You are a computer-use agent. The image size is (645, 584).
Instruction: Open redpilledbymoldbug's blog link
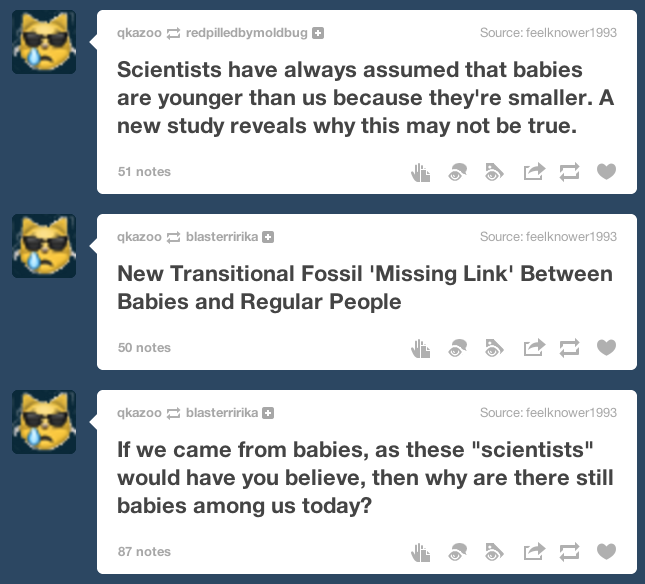pos(247,33)
